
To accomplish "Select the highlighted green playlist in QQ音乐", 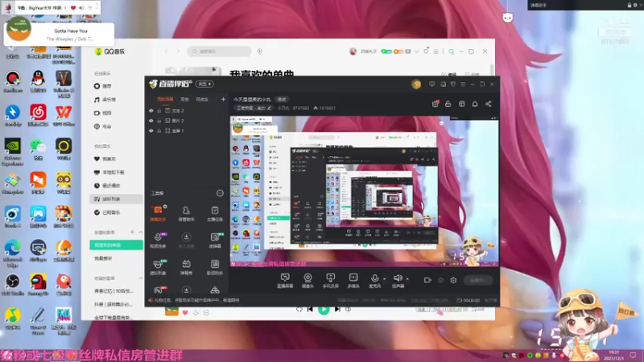I will pos(116,245).
